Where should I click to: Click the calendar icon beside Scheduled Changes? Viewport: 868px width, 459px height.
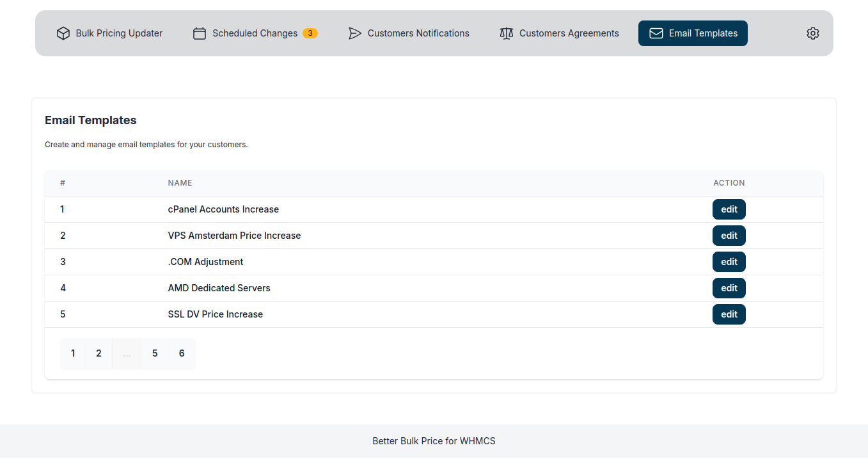(200, 33)
